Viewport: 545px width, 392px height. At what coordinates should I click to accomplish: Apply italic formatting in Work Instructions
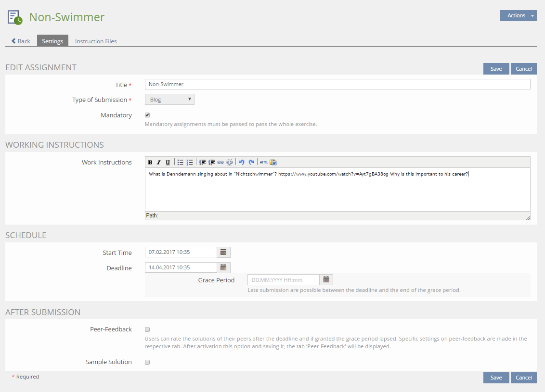tap(158, 163)
